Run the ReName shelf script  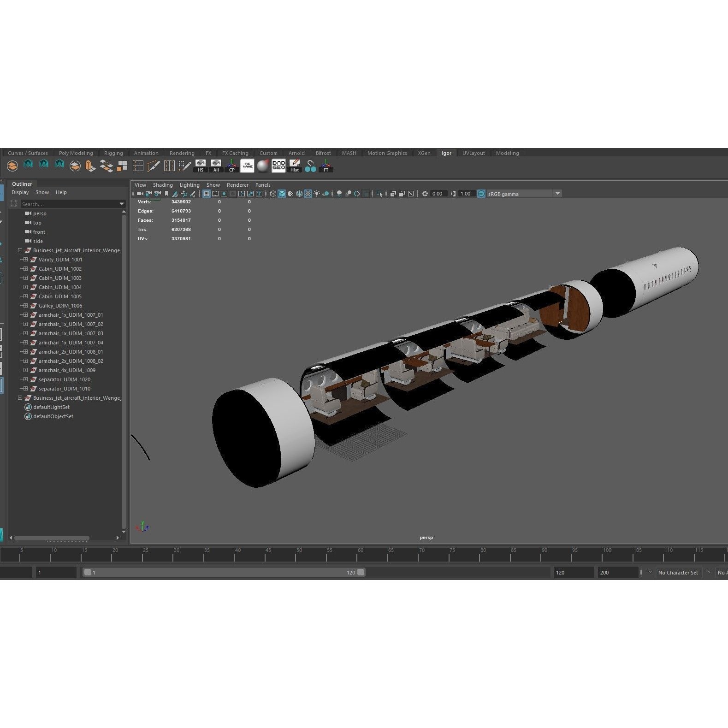tap(247, 166)
